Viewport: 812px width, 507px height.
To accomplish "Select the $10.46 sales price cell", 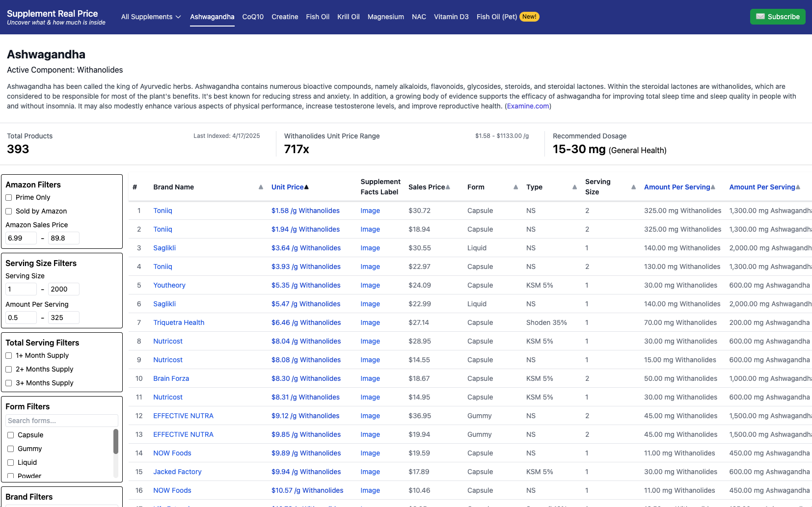I will 419,490.
